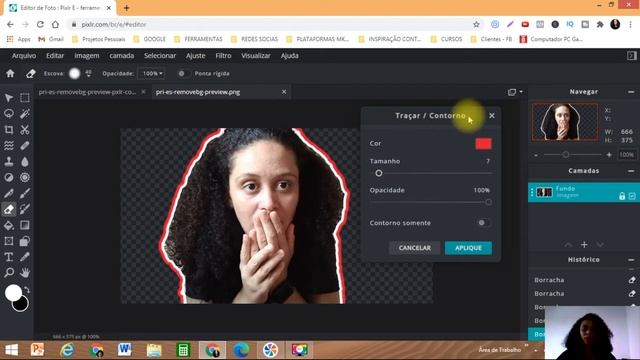Click the dialog Opacidade slider handle
The height and width of the screenshot is (360, 640).
coord(489,202)
